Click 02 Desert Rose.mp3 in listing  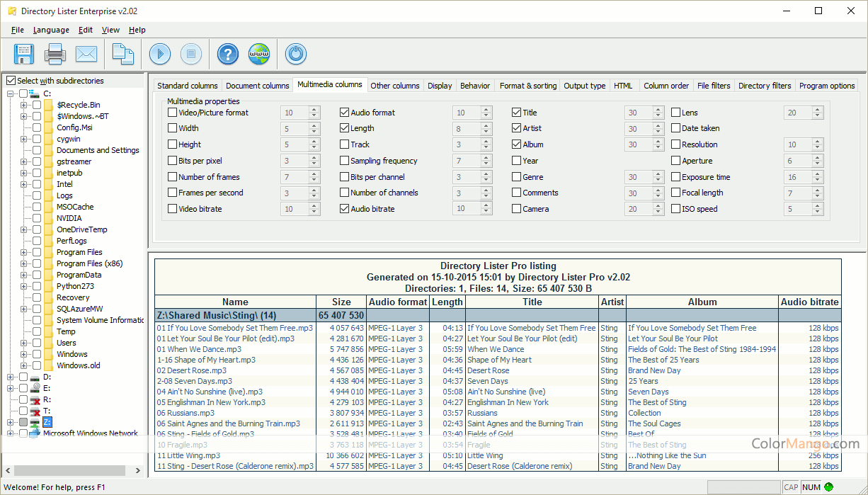(x=192, y=370)
